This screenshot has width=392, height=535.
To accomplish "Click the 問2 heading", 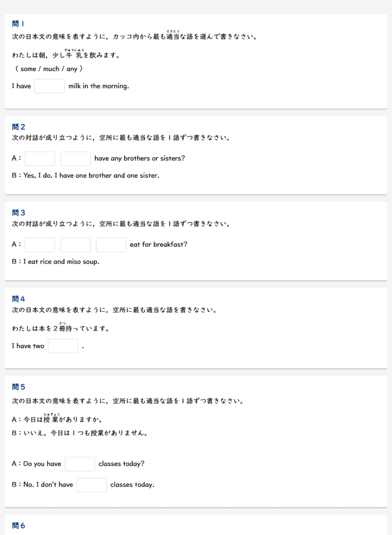I will pyautogui.click(x=19, y=127).
